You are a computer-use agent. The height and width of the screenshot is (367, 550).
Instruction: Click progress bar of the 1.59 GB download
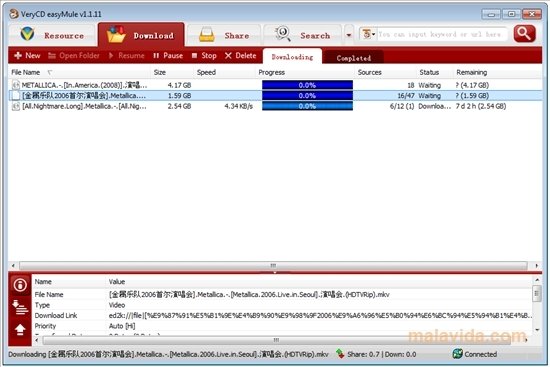point(307,95)
